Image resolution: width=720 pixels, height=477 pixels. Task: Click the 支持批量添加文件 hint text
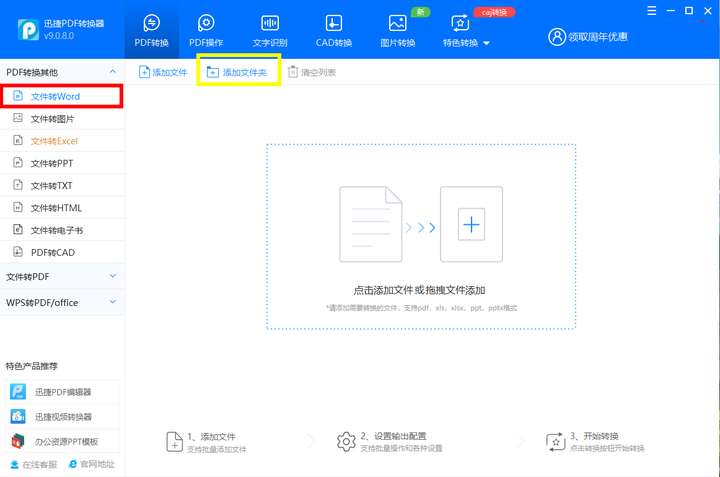pos(217,449)
